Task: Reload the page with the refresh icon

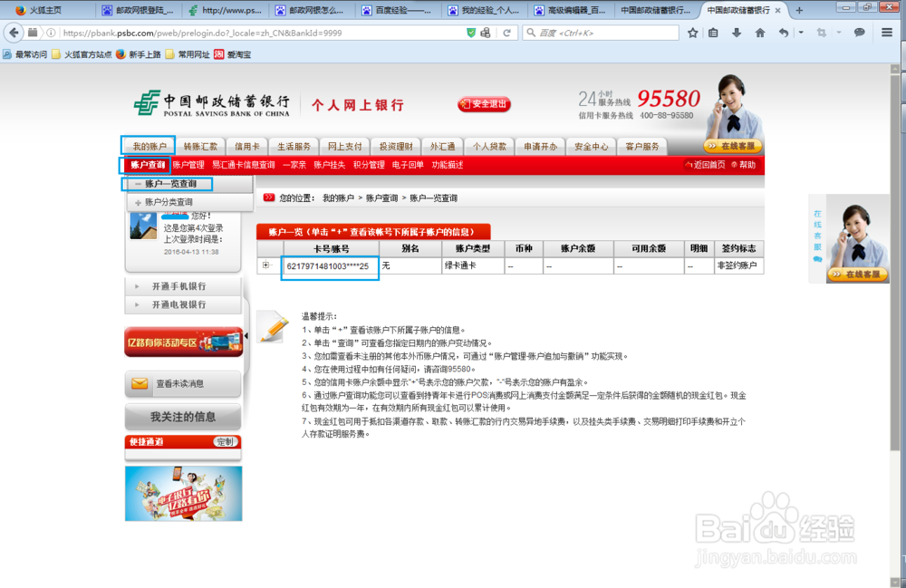Action: click(x=506, y=33)
